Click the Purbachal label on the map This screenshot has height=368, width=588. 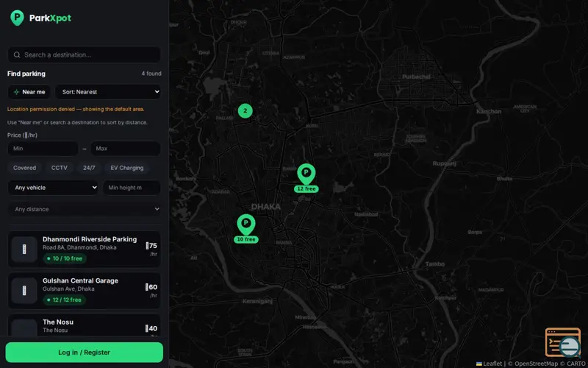[416, 77]
